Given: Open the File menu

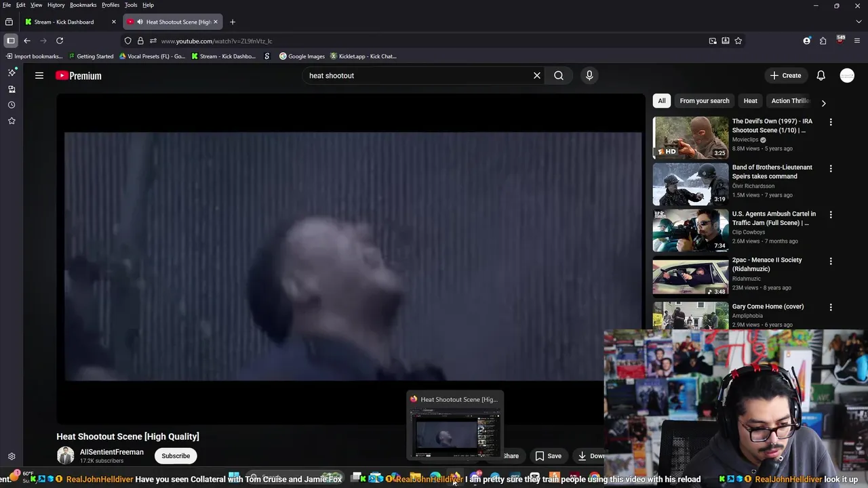Looking at the screenshot, I should point(7,5).
